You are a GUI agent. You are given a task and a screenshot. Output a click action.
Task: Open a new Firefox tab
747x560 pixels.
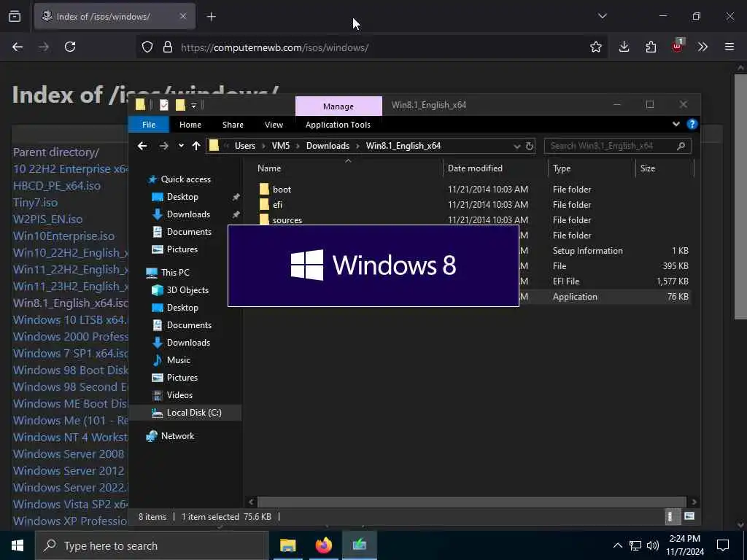pyautogui.click(x=211, y=17)
